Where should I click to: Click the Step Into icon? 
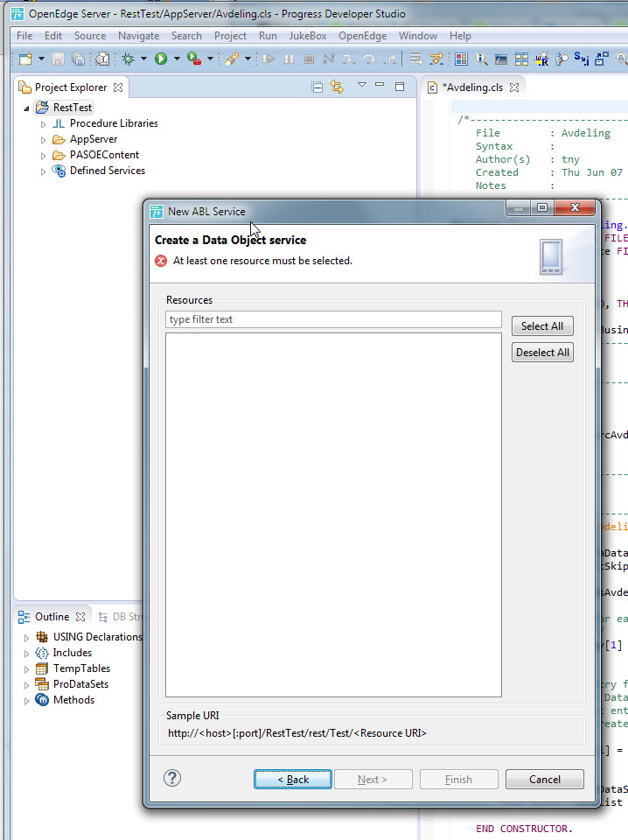point(349,59)
